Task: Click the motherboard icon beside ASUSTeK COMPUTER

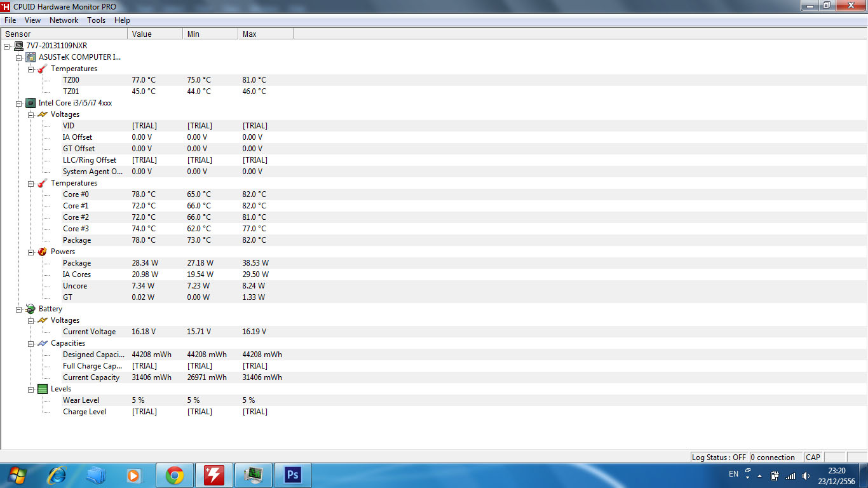Action: 31,57
